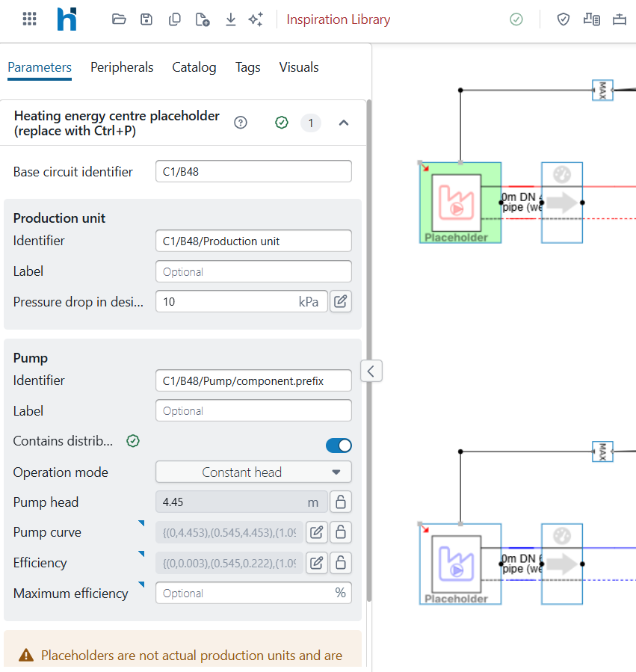This screenshot has width=636, height=672.
Task: Open a project with the folder icon
Action: click(119, 19)
